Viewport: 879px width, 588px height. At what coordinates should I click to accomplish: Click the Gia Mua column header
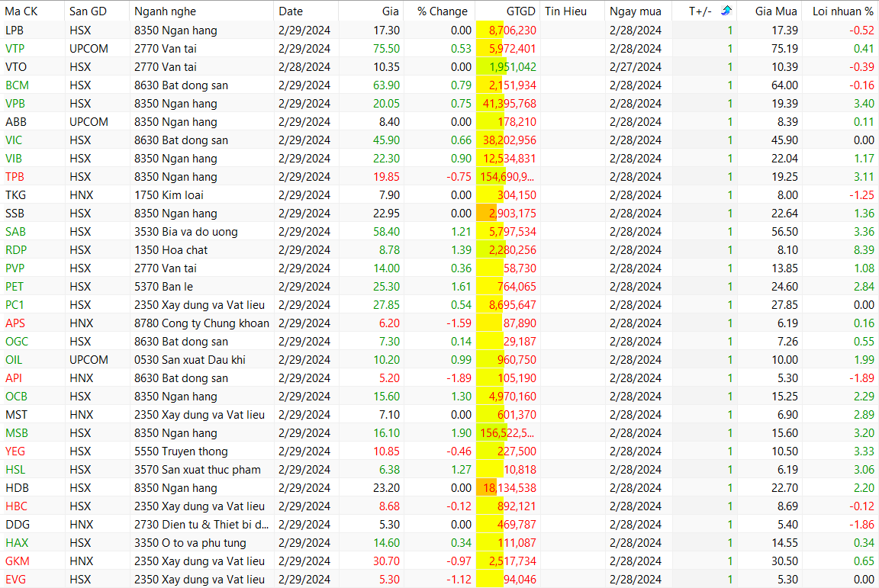tap(776, 11)
